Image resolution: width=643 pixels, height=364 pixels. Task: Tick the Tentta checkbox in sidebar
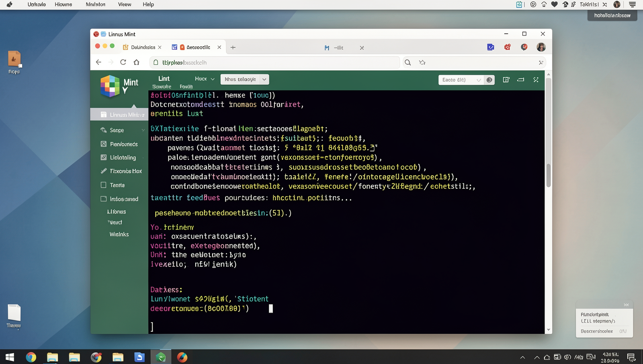[x=103, y=185]
